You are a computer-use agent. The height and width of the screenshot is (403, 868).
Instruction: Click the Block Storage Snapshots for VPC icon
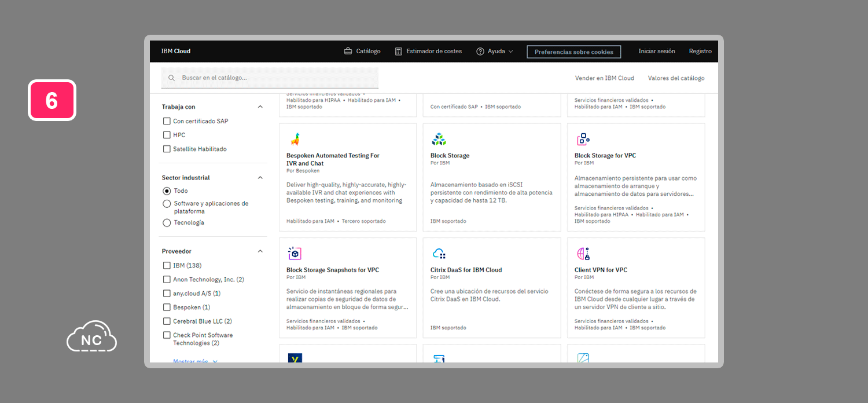tap(295, 254)
